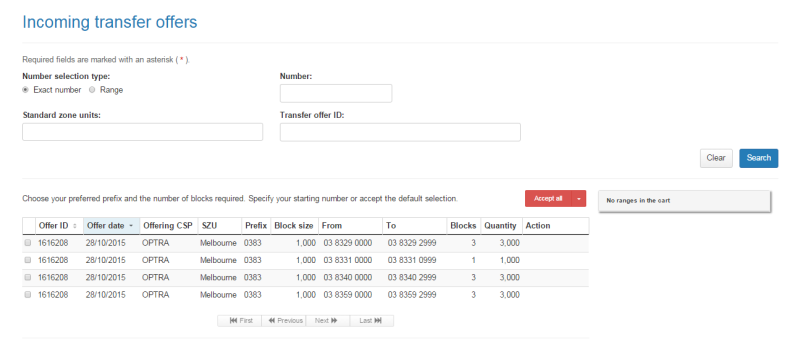This screenshot has width=800, height=363.
Task: Click the Block size column header
Action: click(294, 226)
